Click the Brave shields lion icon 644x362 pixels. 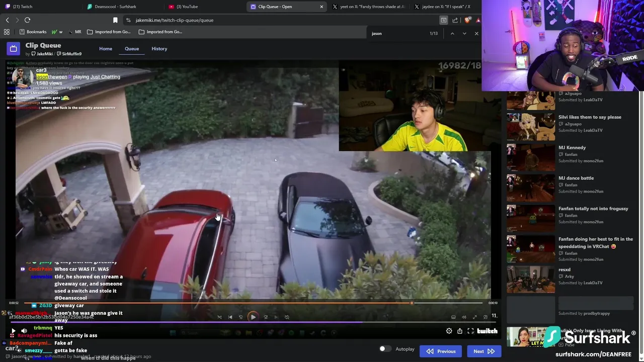pyautogui.click(x=467, y=20)
